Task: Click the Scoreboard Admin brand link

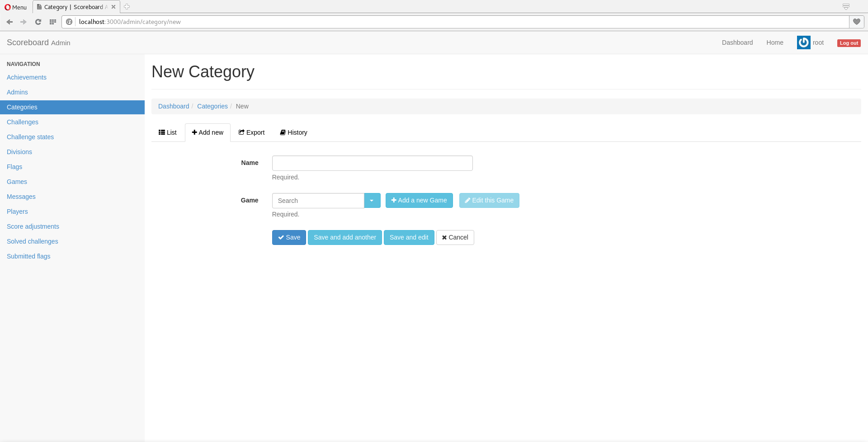Action: pyautogui.click(x=38, y=42)
